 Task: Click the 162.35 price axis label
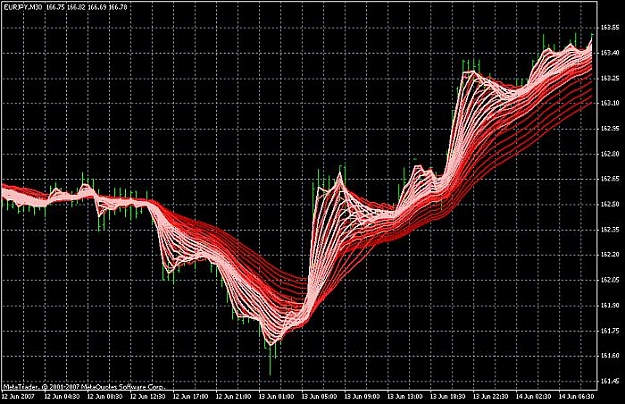pyautogui.click(x=610, y=229)
